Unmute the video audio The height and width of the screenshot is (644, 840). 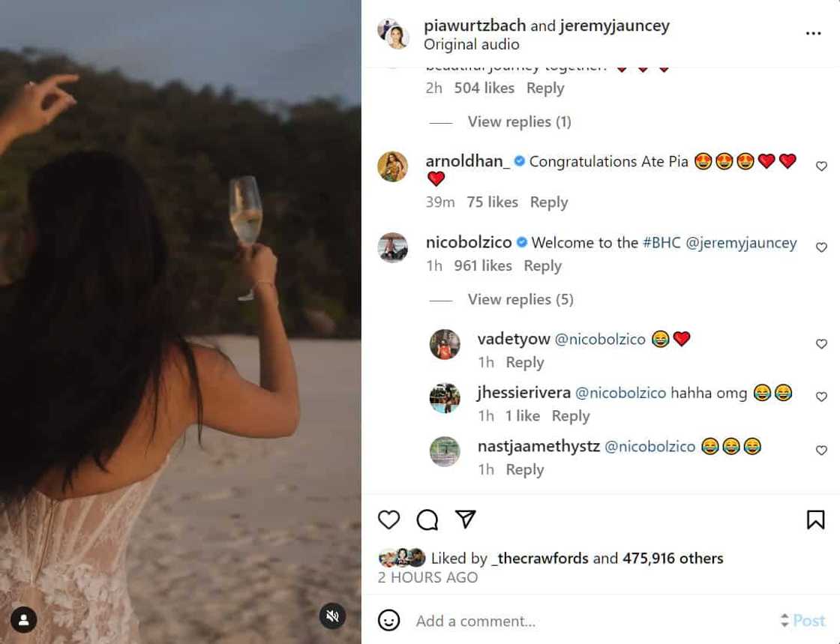[x=331, y=616]
